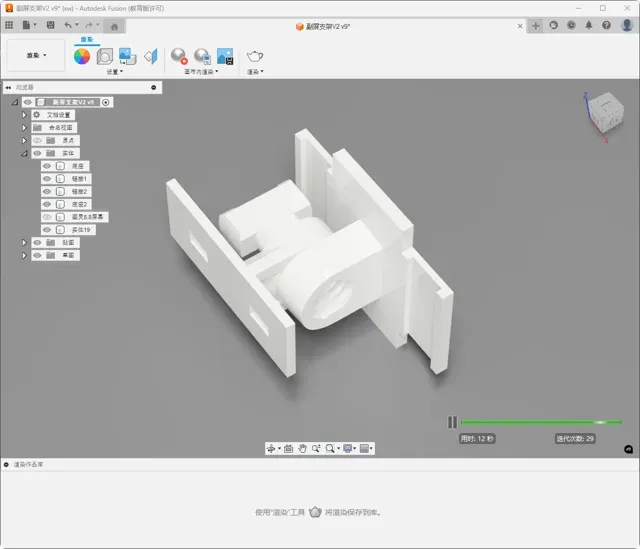Open the 设置 panel menu
The height and width of the screenshot is (549, 640).
(x=115, y=72)
